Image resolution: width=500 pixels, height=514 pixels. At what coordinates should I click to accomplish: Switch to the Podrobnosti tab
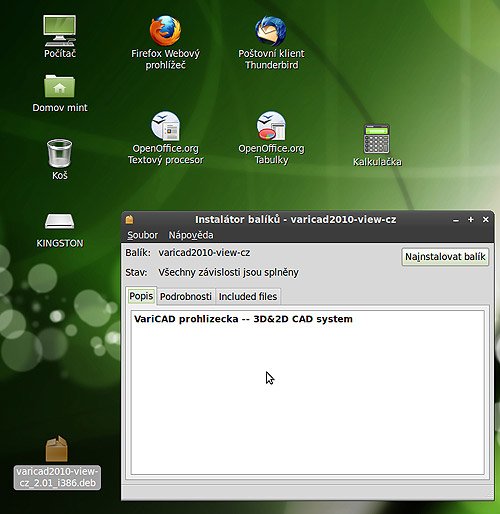[186, 296]
